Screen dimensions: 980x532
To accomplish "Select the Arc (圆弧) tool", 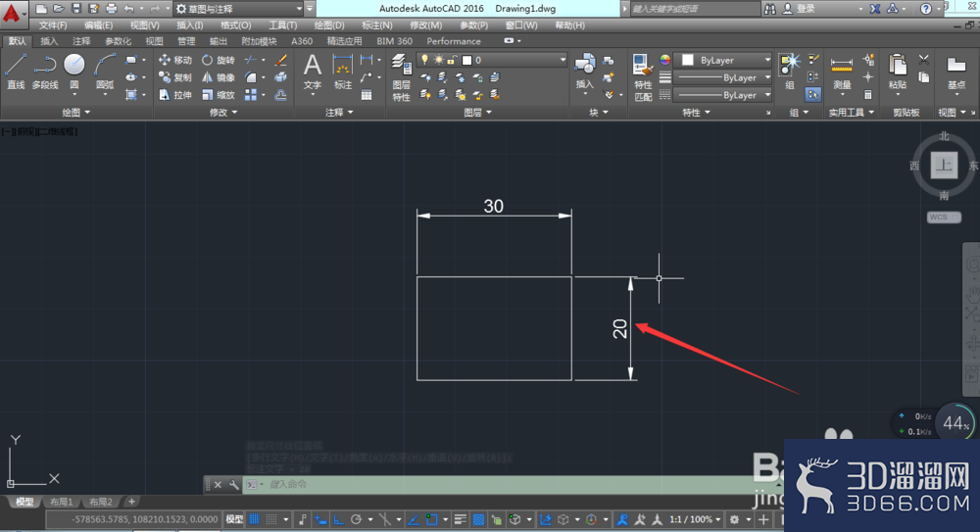I will click(105, 72).
